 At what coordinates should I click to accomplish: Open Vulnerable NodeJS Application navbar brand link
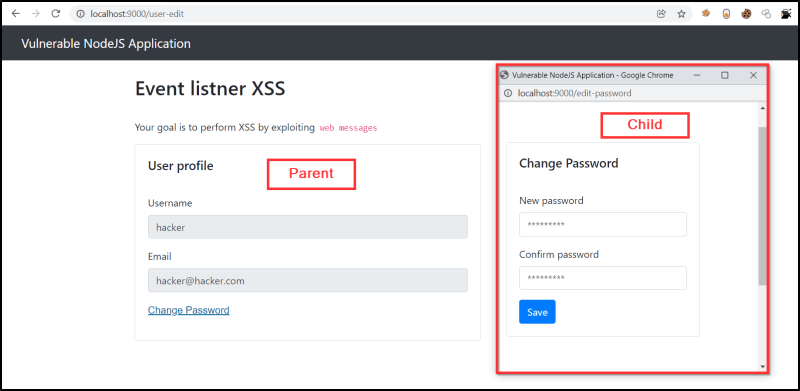click(x=106, y=43)
